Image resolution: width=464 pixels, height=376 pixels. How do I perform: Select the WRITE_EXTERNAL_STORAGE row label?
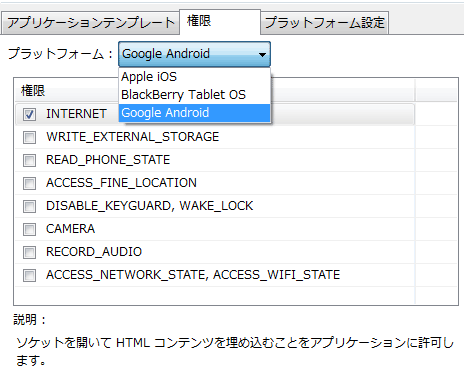pyautogui.click(x=133, y=137)
